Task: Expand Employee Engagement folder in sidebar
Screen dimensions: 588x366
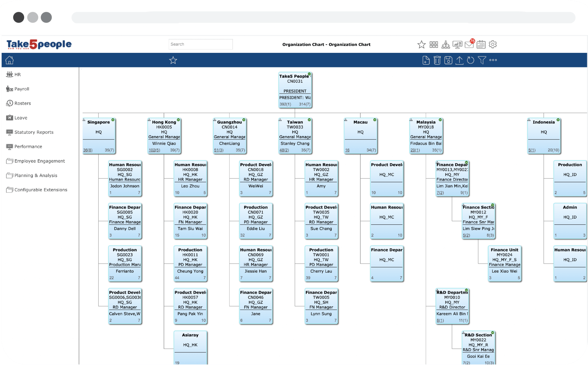Action: 39,161
